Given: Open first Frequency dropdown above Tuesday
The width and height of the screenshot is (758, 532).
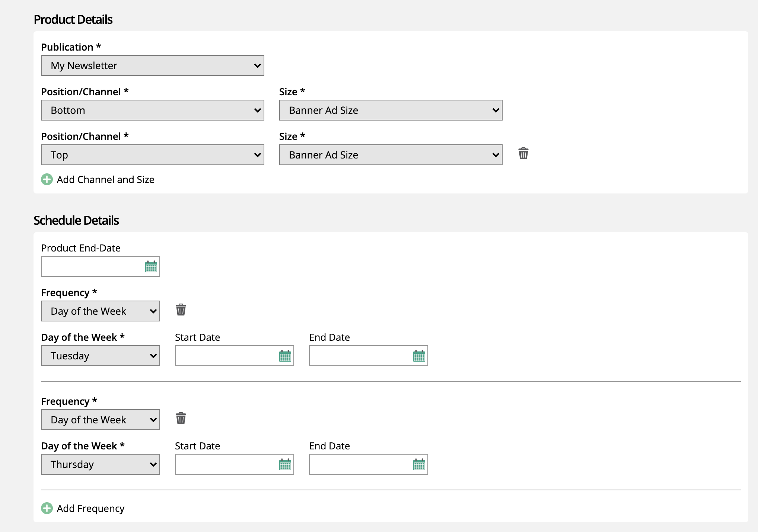Looking at the screenshot, I should pos(100,311).
